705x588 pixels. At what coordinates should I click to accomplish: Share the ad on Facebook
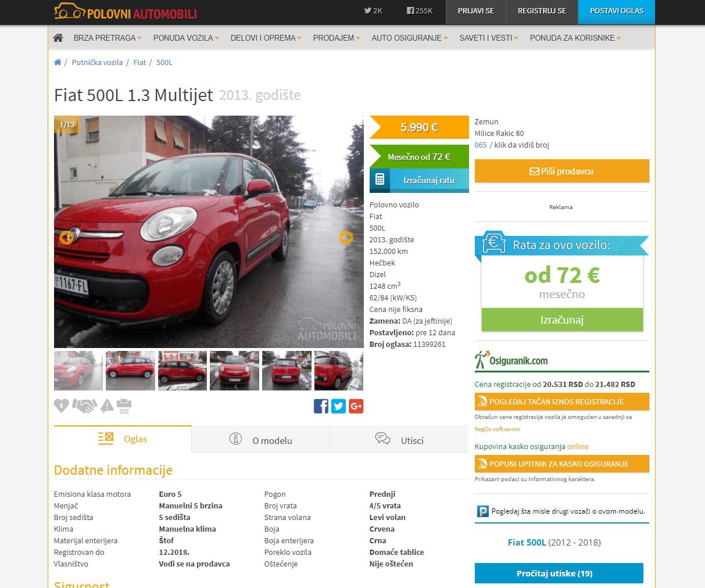(321, 406)
